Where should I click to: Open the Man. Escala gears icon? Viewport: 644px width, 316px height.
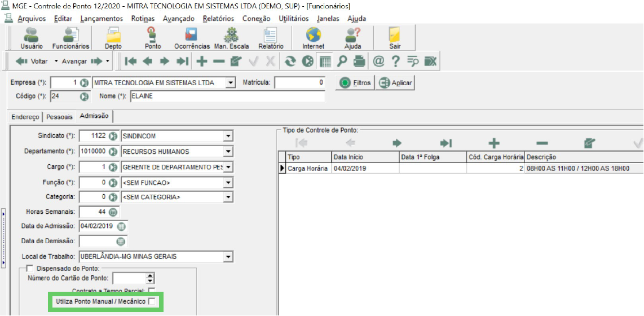click(231, 38)
